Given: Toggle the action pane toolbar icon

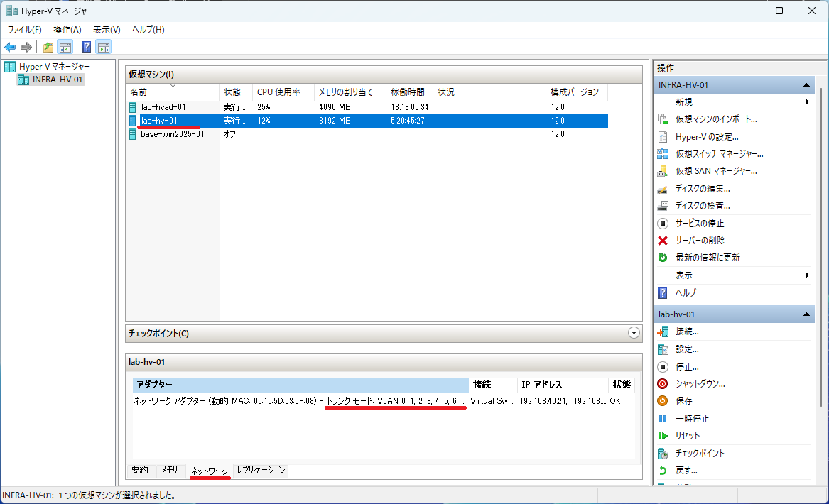Looking at the screenshot, I should [x=104, y=48].
